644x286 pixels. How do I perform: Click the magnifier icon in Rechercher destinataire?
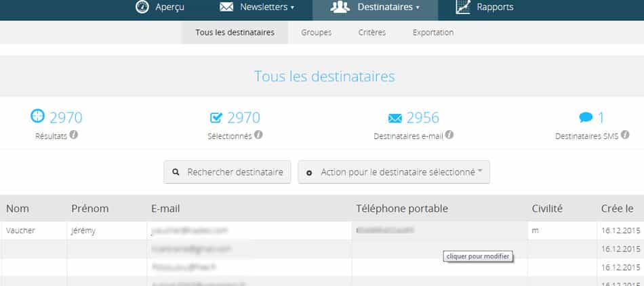coord(176,172)
